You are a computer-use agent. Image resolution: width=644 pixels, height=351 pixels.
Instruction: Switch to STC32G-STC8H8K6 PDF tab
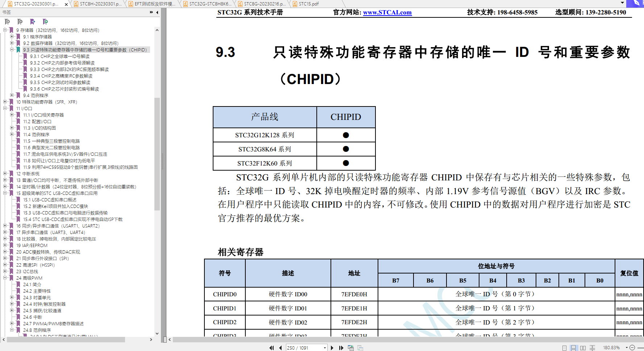pyautogui.click(x=207, y=4)
